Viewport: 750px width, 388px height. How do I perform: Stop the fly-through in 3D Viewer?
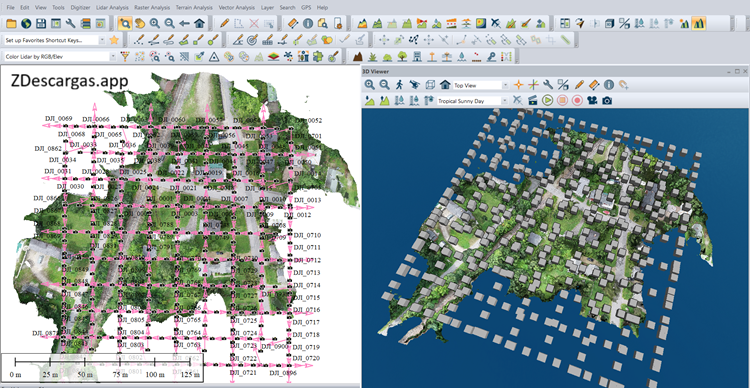pos(562,100)
